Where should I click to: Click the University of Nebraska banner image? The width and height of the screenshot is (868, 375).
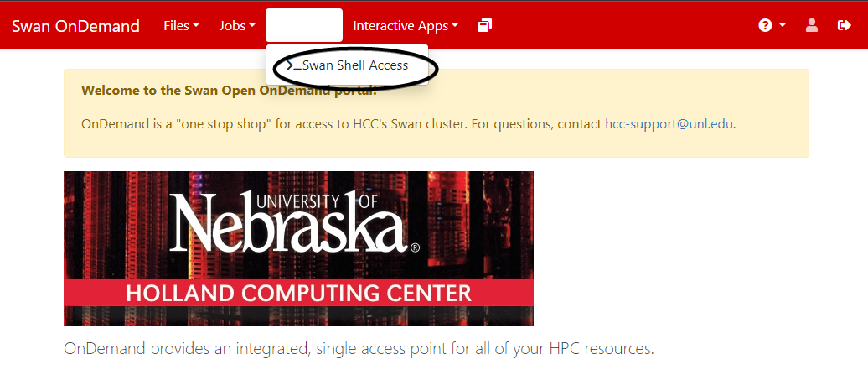pos(298,248)
